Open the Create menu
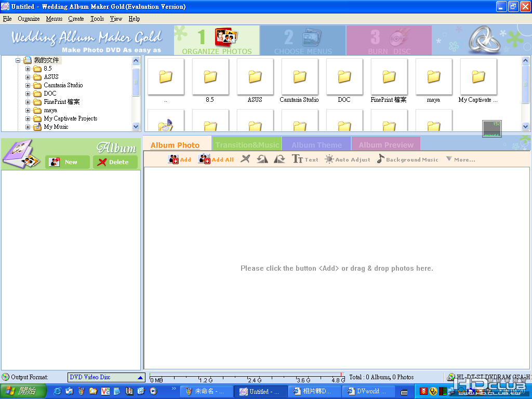 tap(76, 19)
